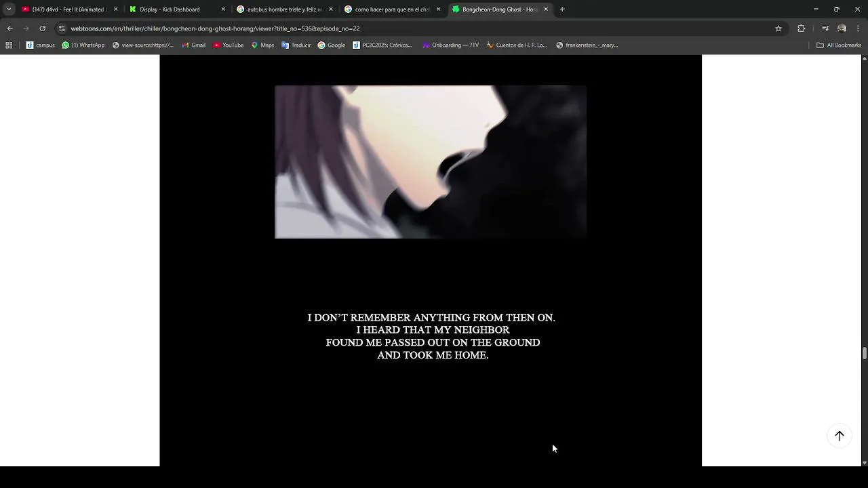Minimize the Chrome window
The width and height of the screenshot is (868, 488).
tap(816, 9)
